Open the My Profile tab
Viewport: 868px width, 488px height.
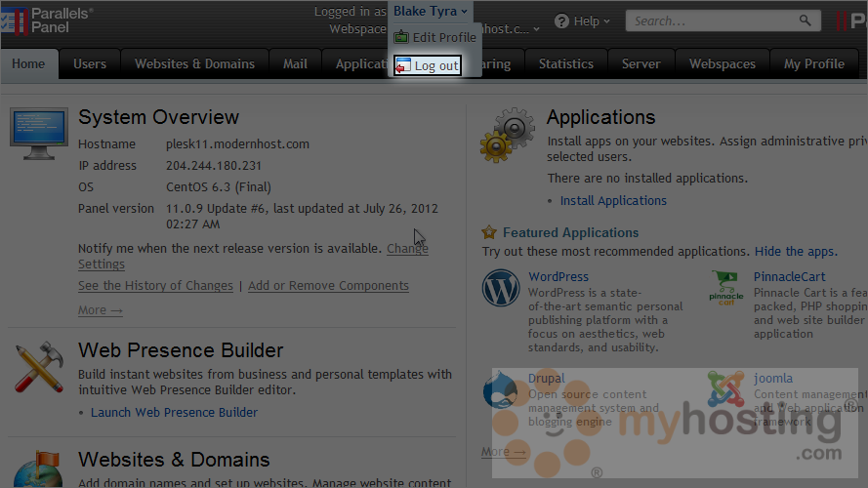click(813, 63)
